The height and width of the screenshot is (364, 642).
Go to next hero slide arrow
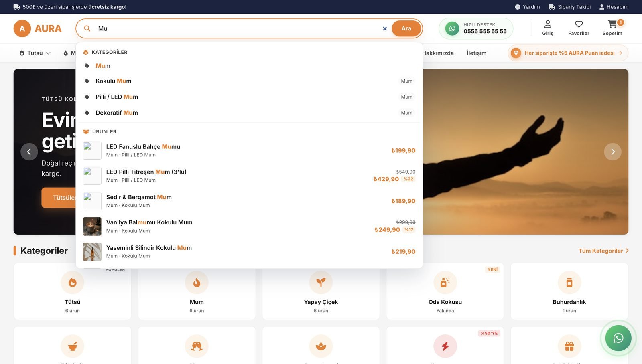click(613, 152)
